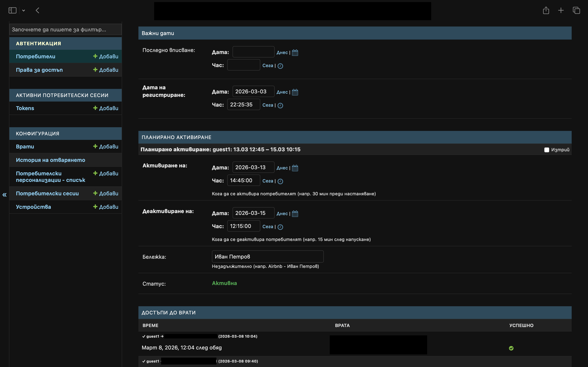Open calendar picker for last login date
The width and height of the screenshot is (588, 367).
[x=295, y=53]
